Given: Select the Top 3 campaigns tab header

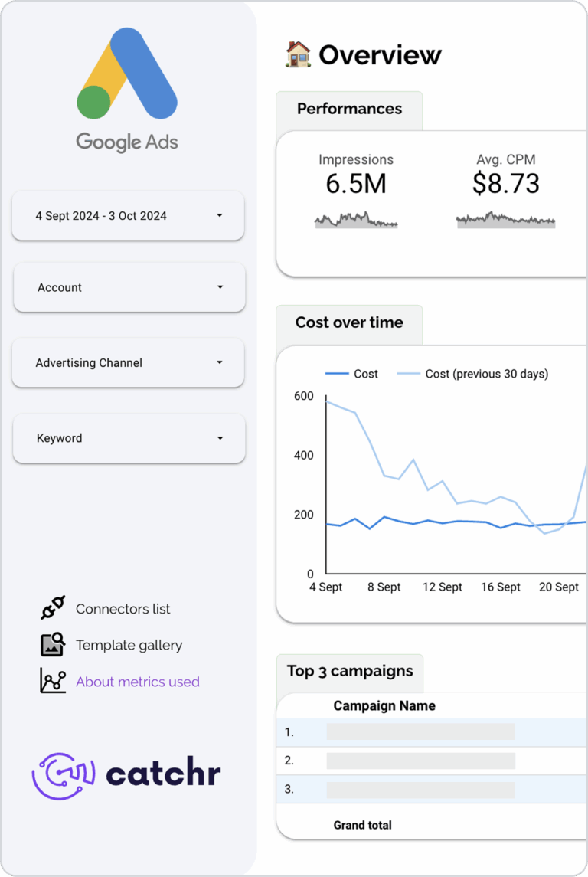Looking at the screenshot, I should pyautogui.click(x=350, y=672).
